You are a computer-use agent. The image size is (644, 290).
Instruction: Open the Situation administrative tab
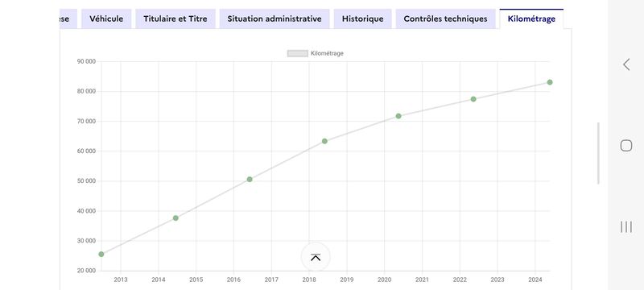(x=275, y=19)
